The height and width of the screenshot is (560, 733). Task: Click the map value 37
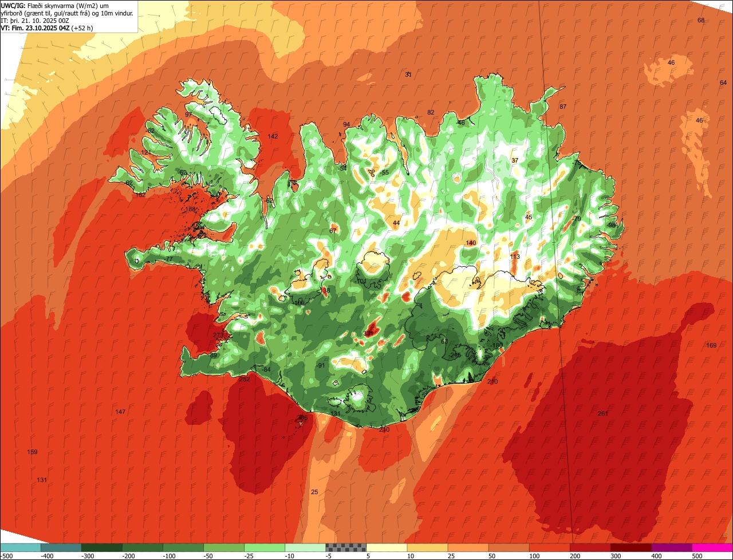[515, 161]
